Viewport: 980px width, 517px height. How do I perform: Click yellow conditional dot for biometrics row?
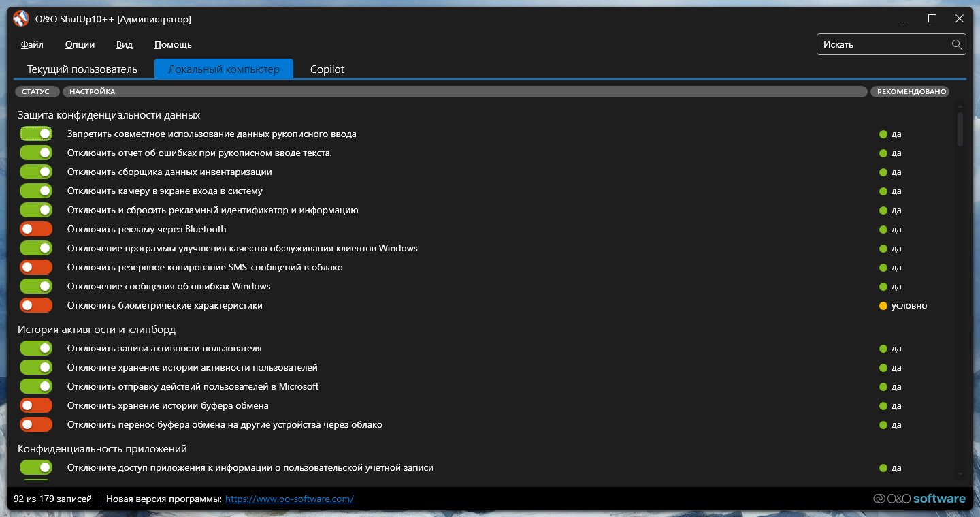tap(883, 306)
